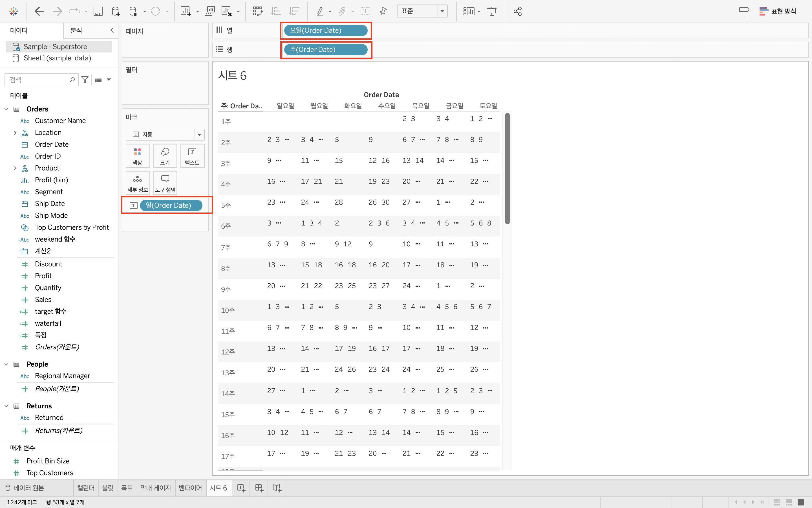The height and width of the screenshot is (508, 812).
Task: Select the Profit measure field
Action: point(43,276)
